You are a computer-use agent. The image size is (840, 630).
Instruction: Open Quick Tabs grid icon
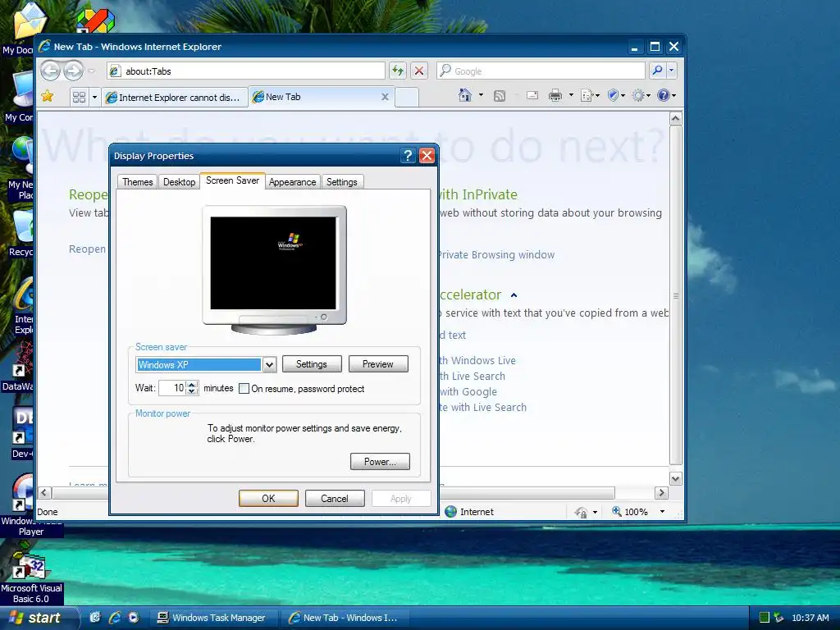click(x=80, y=97)
